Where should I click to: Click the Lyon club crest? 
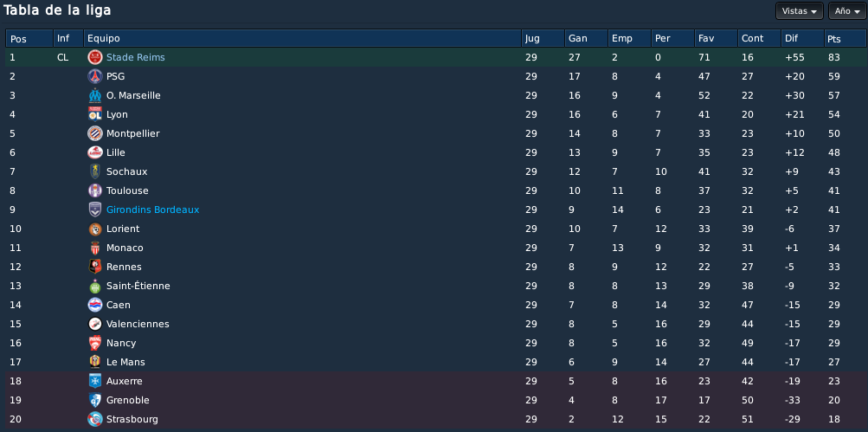point(95,114)
